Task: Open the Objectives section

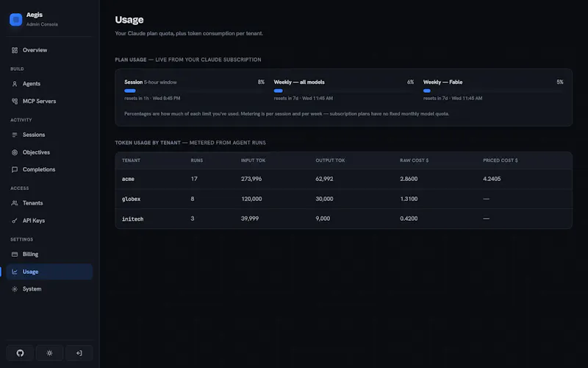Action: tap(49, 152)
